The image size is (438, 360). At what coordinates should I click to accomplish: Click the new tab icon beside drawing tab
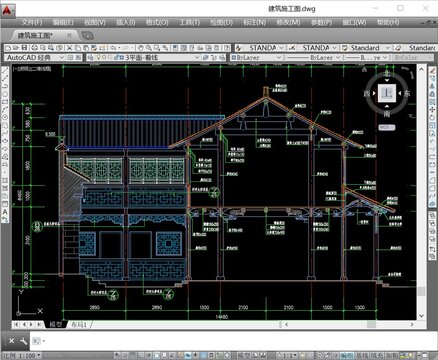click(87, 35)
